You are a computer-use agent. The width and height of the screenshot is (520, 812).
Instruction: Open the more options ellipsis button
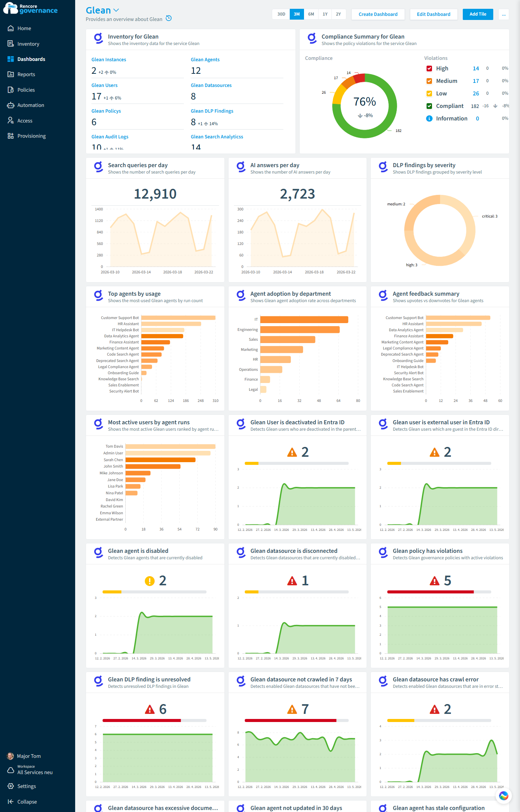[x=504, y=14]
